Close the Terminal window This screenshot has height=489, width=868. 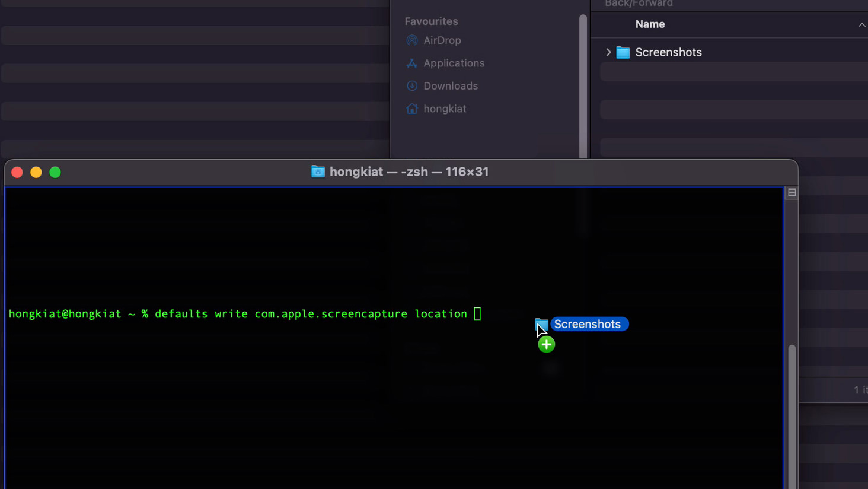tap(17, 172)
